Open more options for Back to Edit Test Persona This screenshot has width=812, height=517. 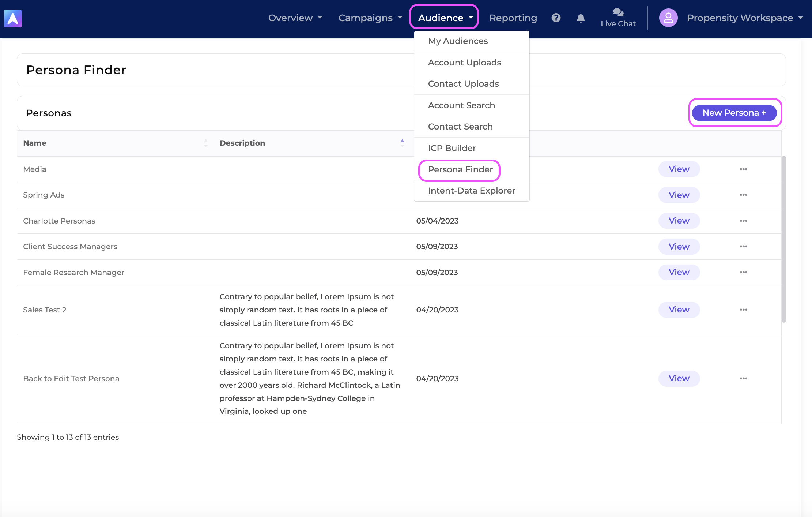click(743, 378)
